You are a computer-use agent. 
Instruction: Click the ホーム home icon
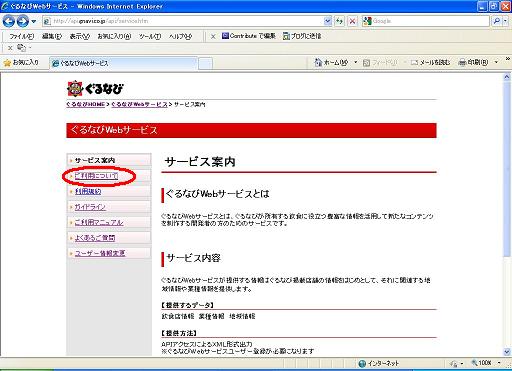point(318,62)
